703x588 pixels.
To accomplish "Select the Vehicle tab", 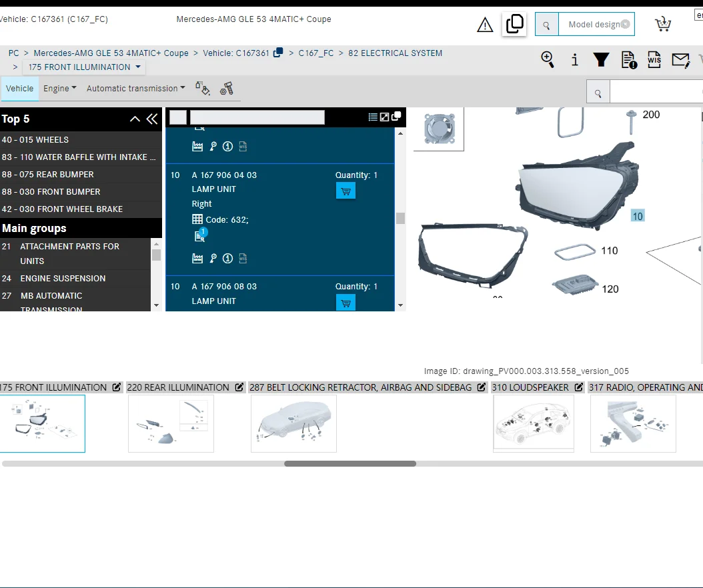I will click(20, 88).
